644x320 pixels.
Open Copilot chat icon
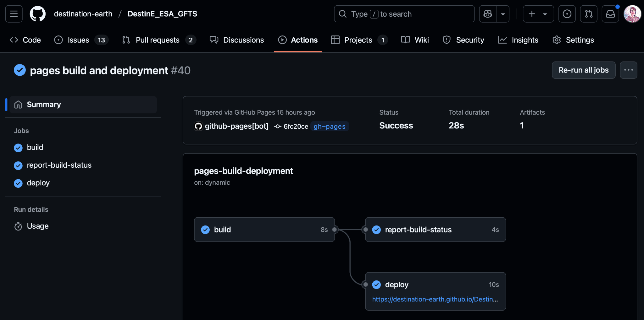tap(488, 14)
